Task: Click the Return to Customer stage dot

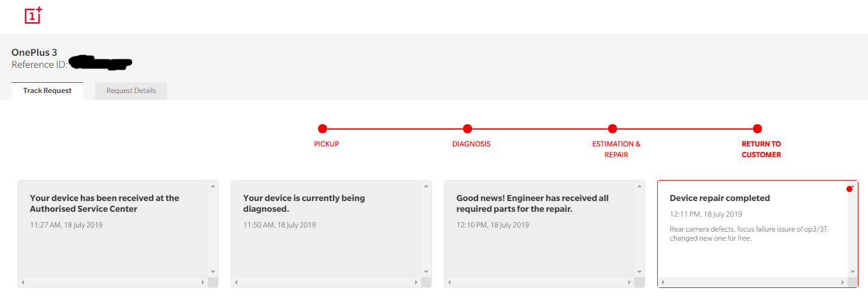Action: point(757,128)
